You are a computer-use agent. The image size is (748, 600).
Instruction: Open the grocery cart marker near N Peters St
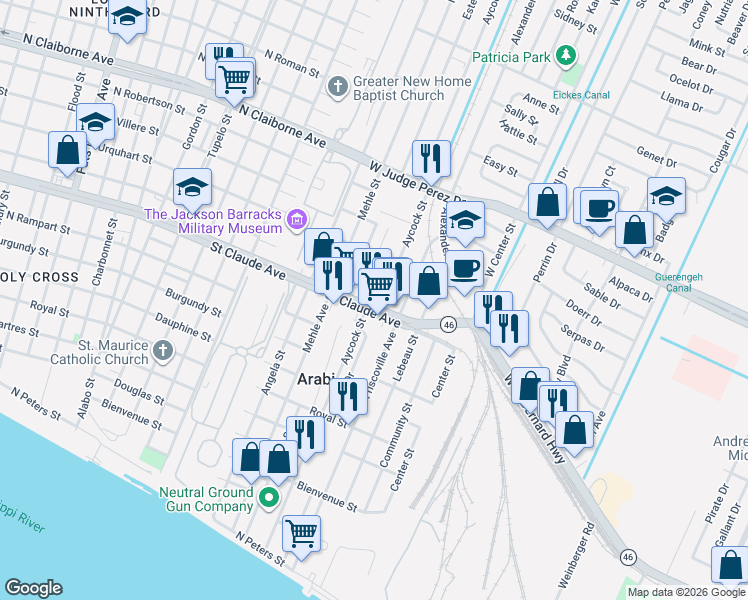[x=301, y=534]
